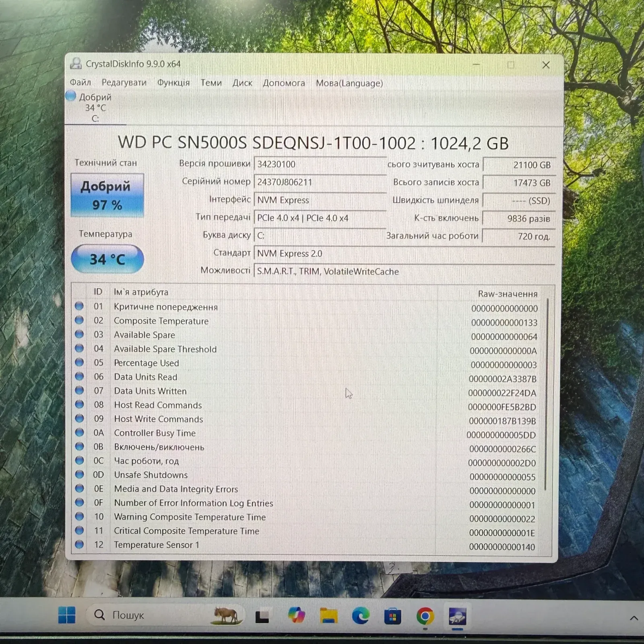Click the attribute list vertical scrollbar

546,394
